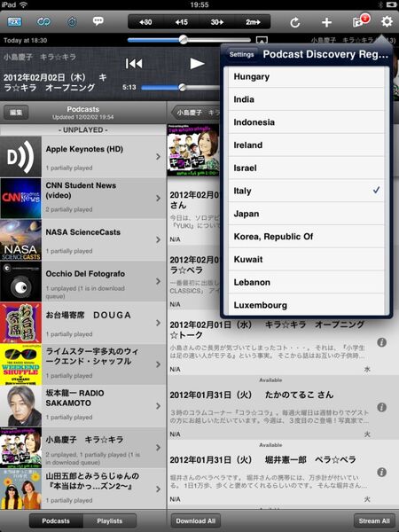
Task: Move the playback position slider at 5:13
Action: point(182,88)
